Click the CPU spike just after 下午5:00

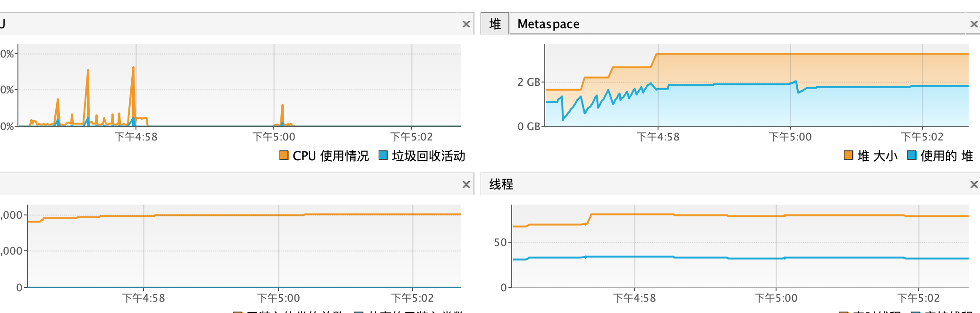282,106
